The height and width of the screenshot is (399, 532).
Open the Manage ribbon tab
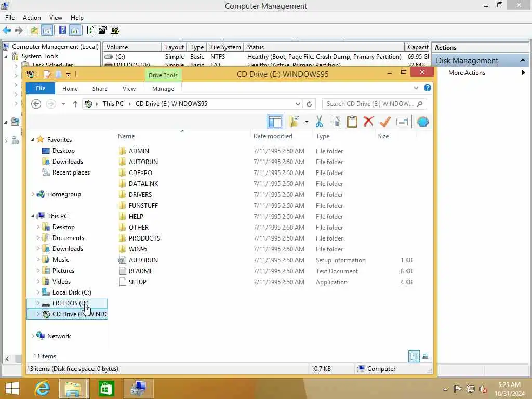[163, 88]
